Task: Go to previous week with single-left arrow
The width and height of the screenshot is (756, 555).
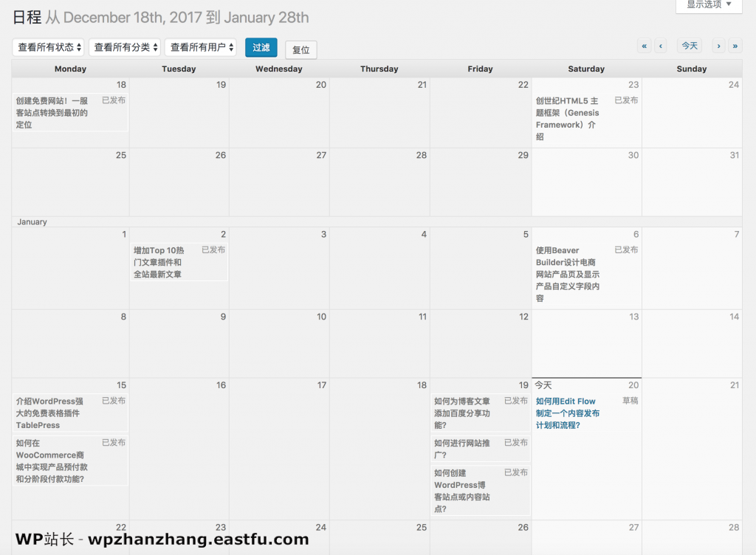Action: pos(661,46)
